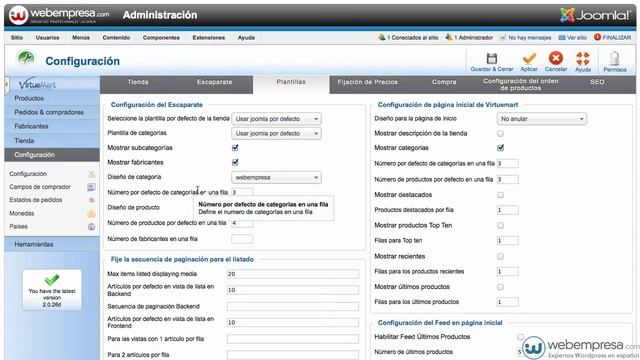640x360 pixels.
Task: Open the Diseño de categoría dropdown
Action: coord(276,178)
